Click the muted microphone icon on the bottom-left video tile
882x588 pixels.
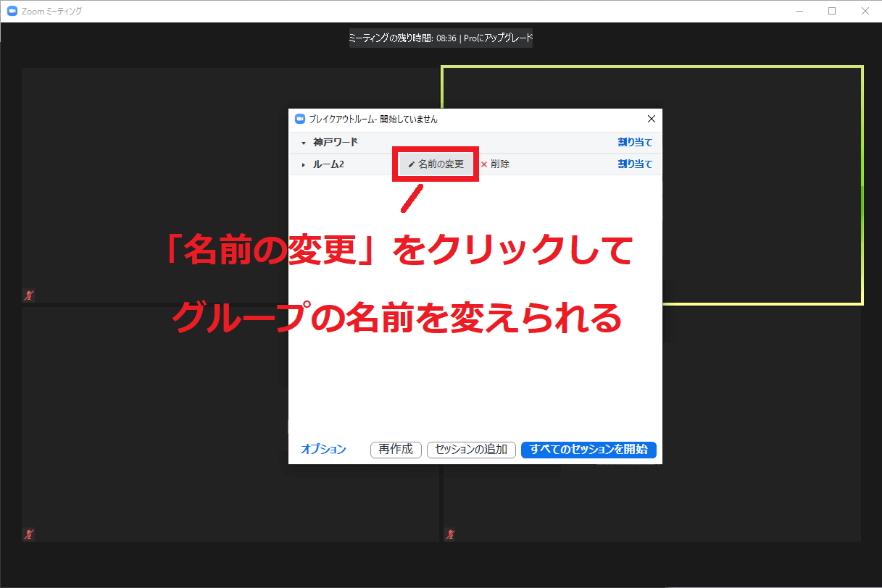pyautogui.click(x=29, y=534)
